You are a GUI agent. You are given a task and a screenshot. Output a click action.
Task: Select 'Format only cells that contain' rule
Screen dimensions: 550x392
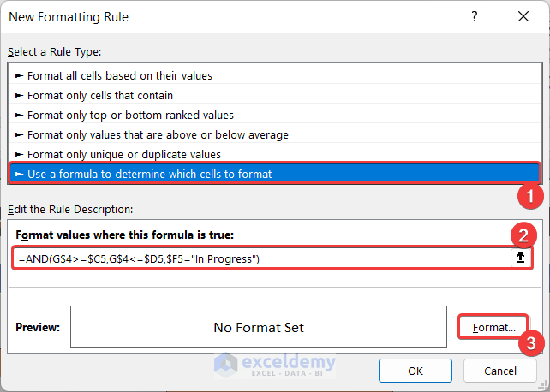tap(100, 95)
